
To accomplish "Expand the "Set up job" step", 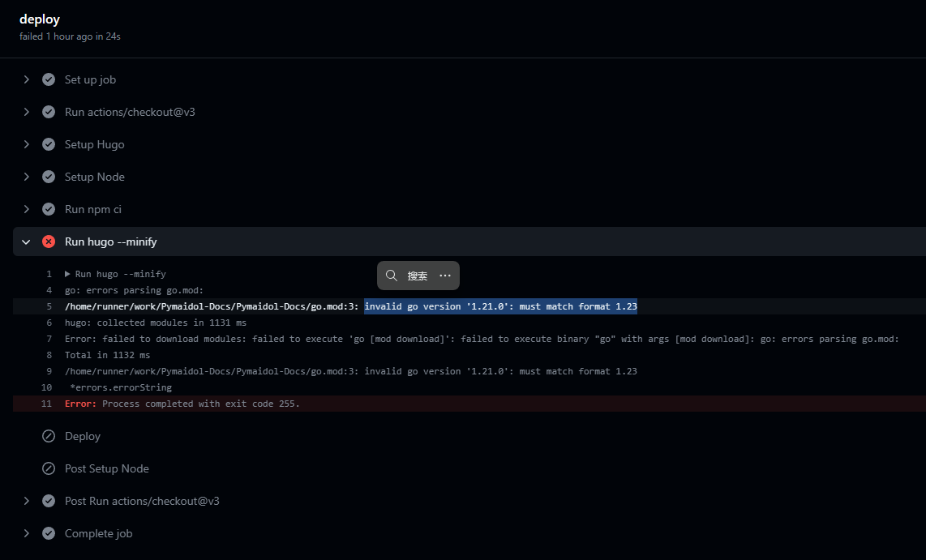I will [27, 79].
